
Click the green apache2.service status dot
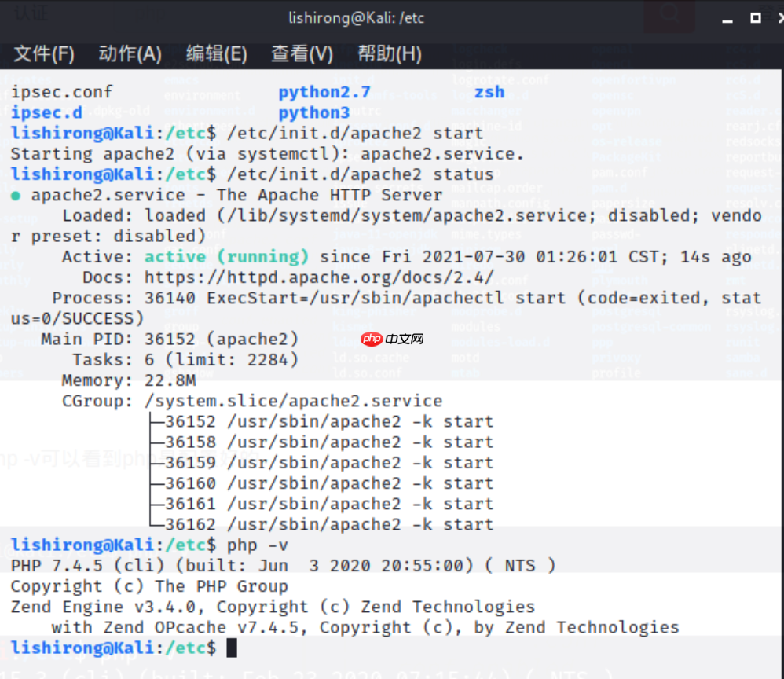coord(16,196)
